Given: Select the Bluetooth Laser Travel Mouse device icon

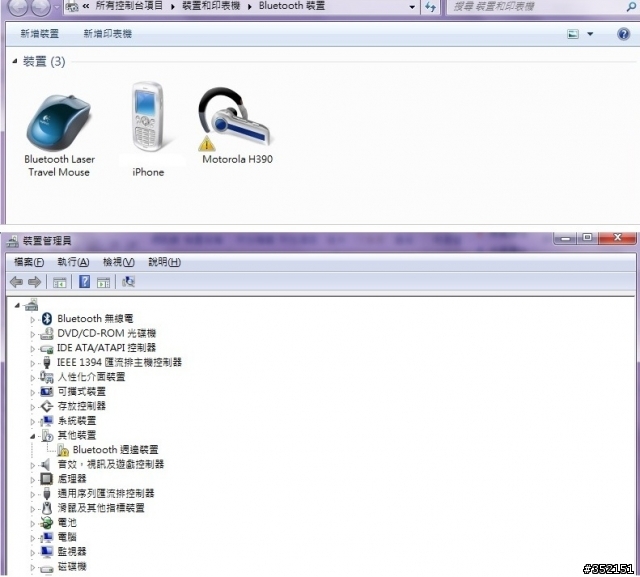Looking at the screenshot, I should point(59,122).
